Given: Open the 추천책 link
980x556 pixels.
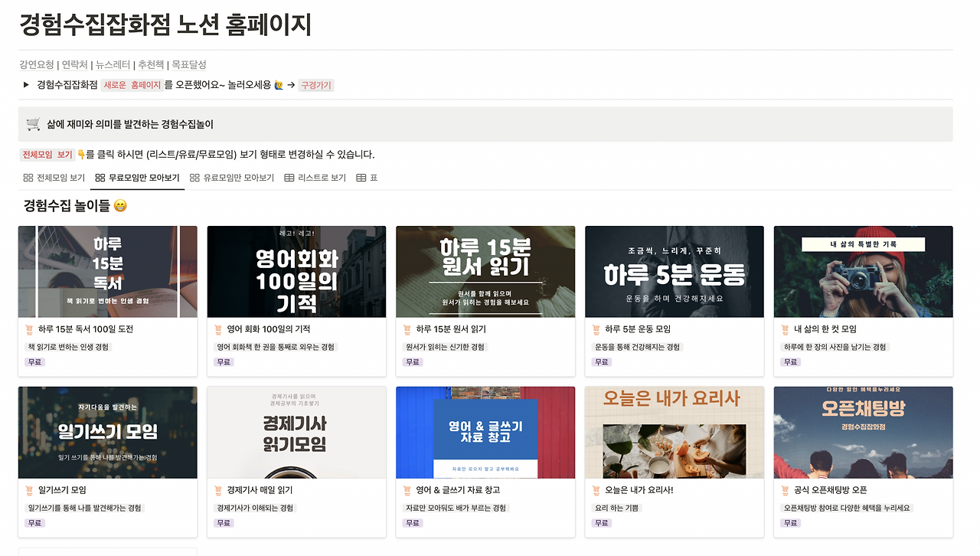Looking at the screenshot, I should (x=151, y=65).
